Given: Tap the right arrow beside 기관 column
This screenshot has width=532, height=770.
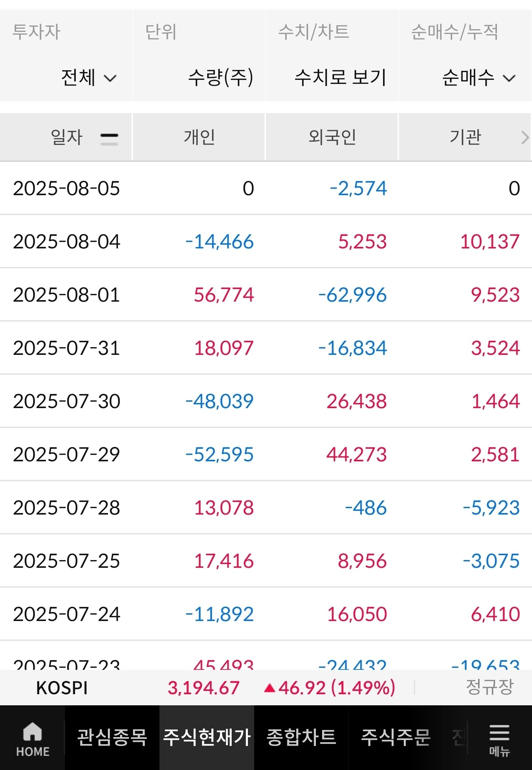Looking at the screenshot, I should click(525, 138).
